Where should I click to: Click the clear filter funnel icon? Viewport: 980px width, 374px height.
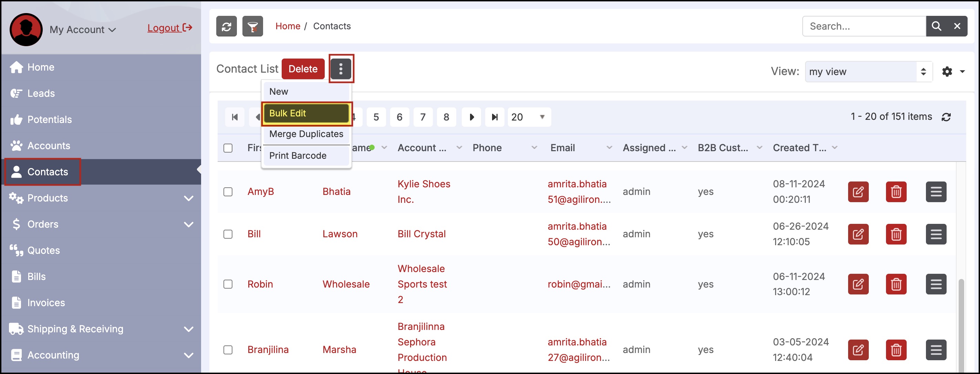click(253, 26)
